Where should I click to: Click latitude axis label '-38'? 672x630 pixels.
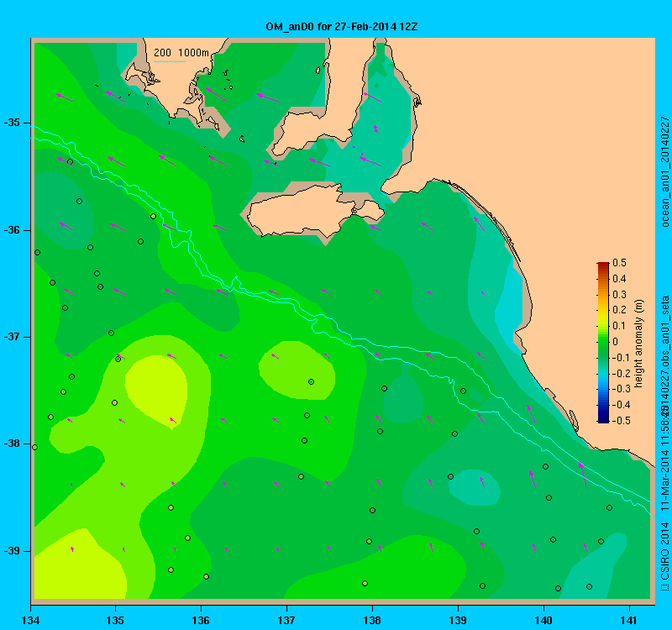tap(12, 444)
